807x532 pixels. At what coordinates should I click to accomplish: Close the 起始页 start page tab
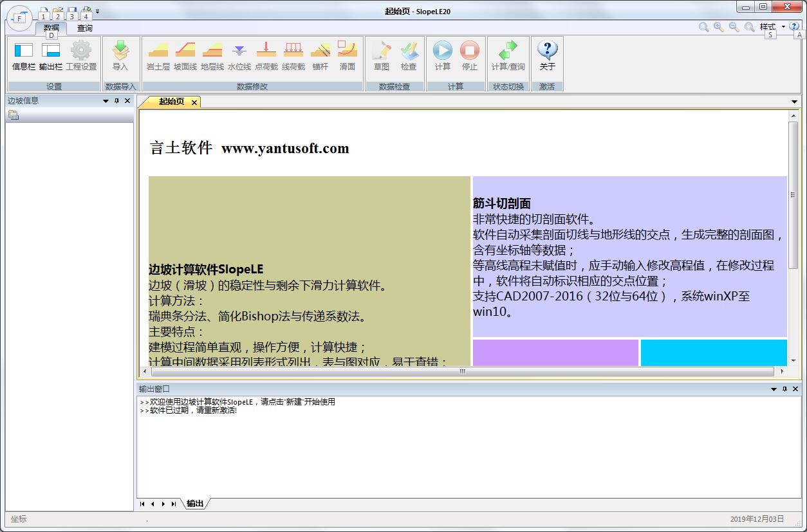click(194, 102)
